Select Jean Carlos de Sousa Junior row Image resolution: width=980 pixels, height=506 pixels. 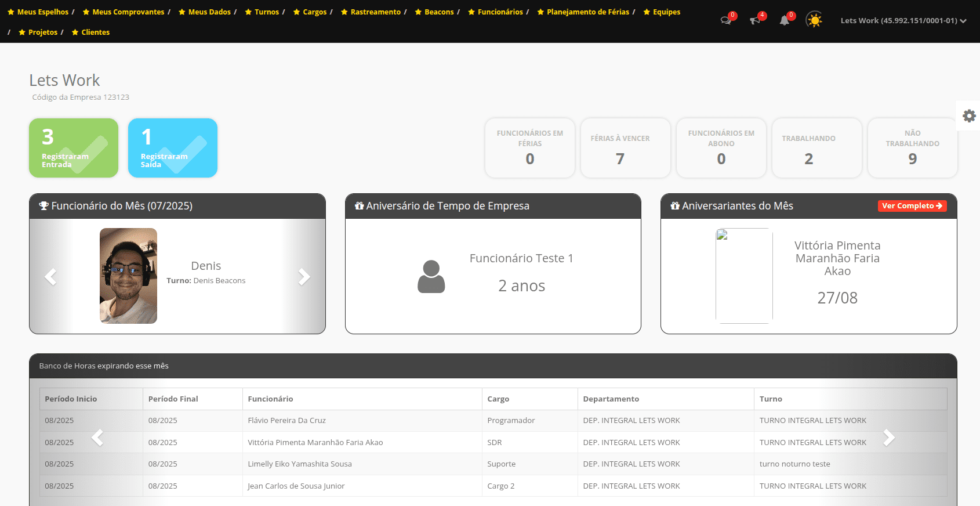[x=493, y=486]
